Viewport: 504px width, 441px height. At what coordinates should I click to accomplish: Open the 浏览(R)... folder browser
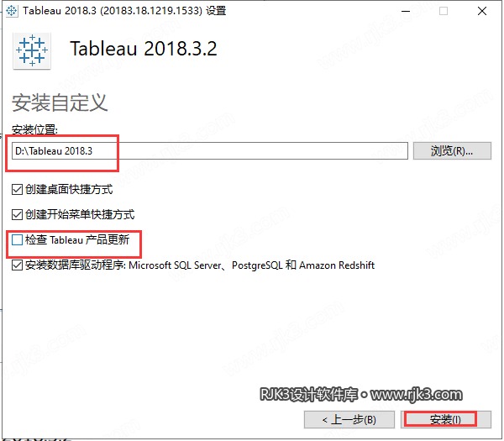click(452, 150)
